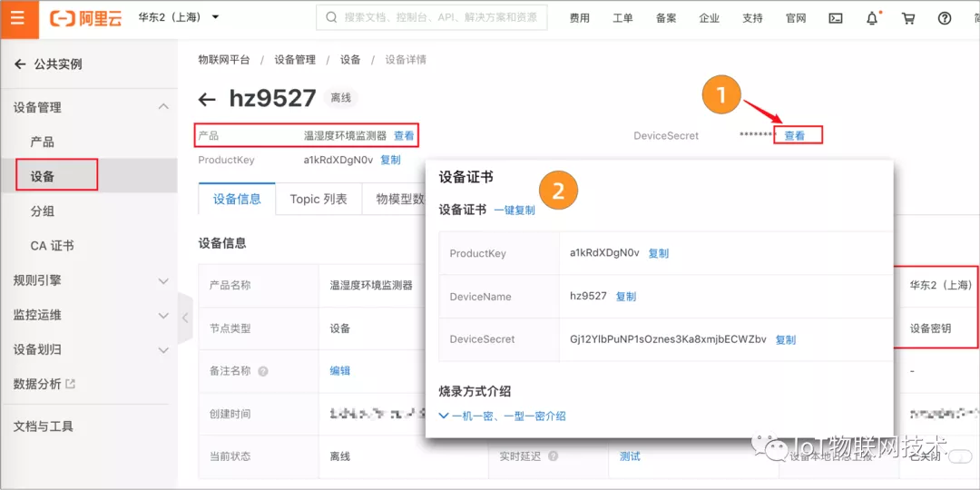980x490 pixels.
Task: Expand the 设备划归 menu section
Action: (x=163, y=350)
